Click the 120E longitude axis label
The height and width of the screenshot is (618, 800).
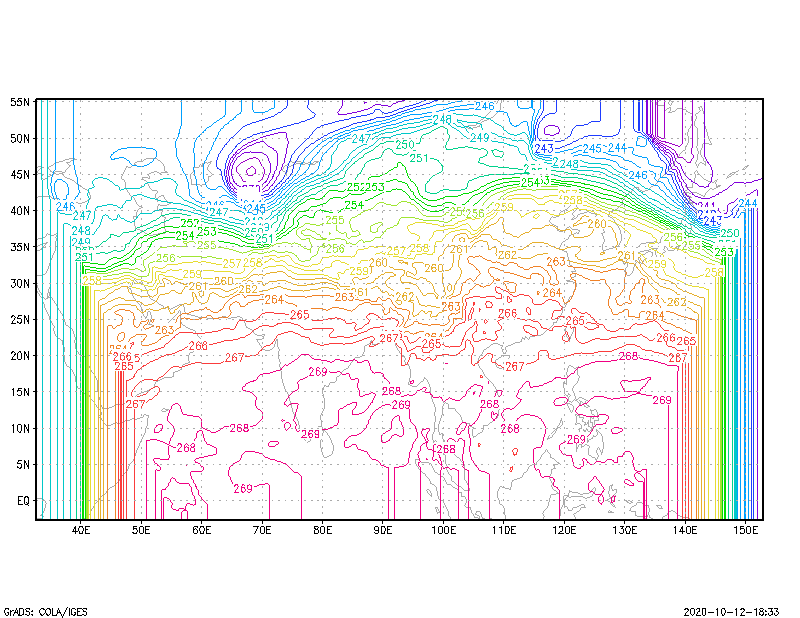(564, 530)
